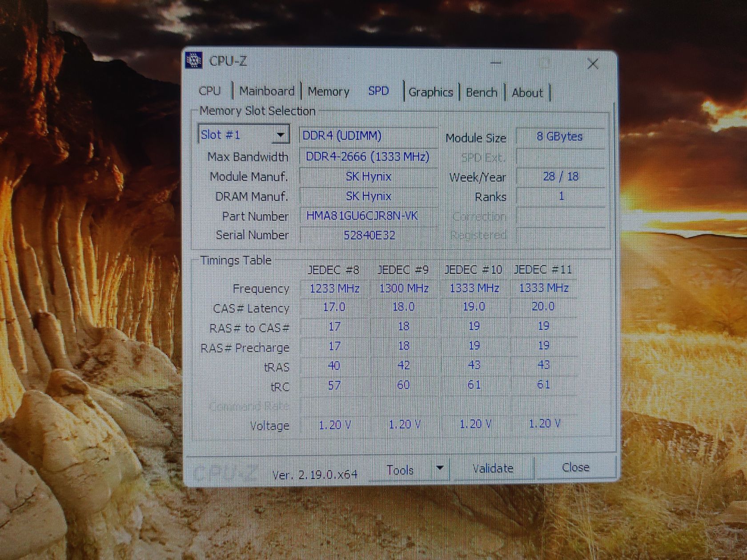747x560 pixels.
Task: Switch to the CPU tab
Action: (x=210, y=91)
